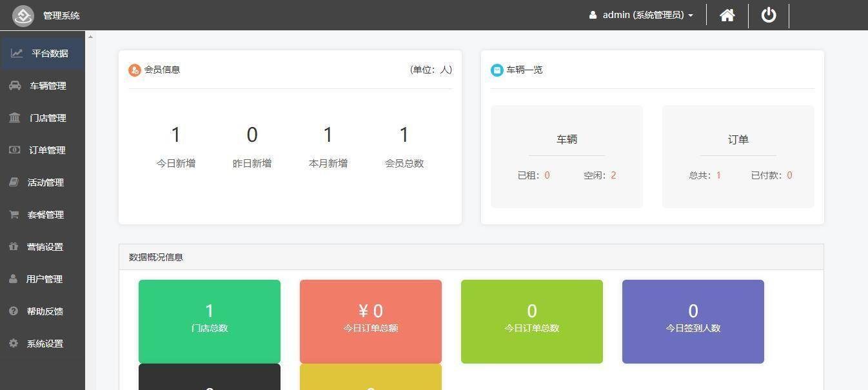Click the car icon beside 车辆管理

point(14,86)
